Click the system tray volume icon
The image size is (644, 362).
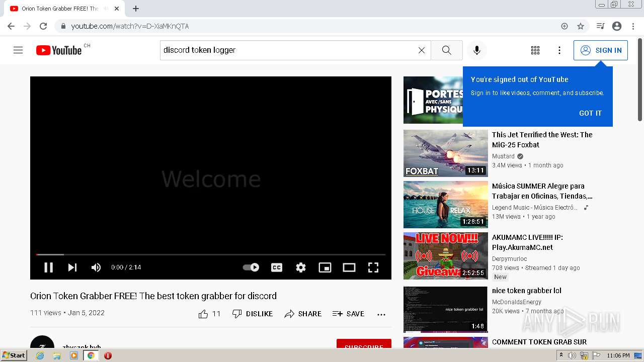[572, 355]
